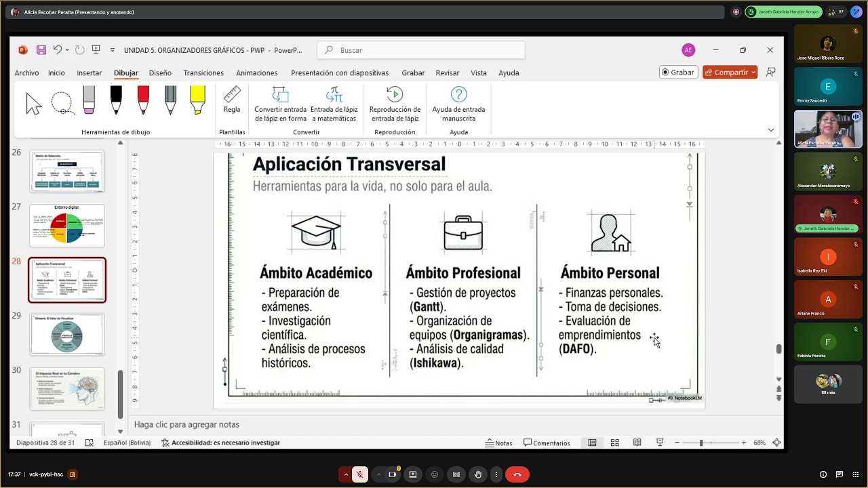The image size is (868, 488).
Task: Open the undo history dropdown arrow
Action: 67,50
